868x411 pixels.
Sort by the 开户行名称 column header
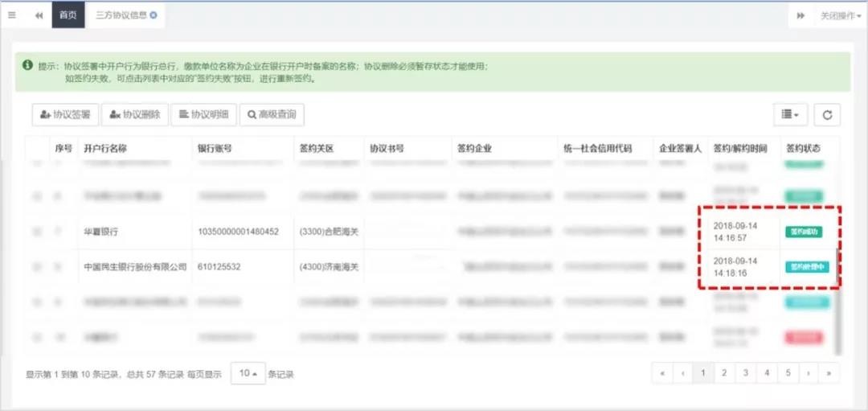pos(105,149)
